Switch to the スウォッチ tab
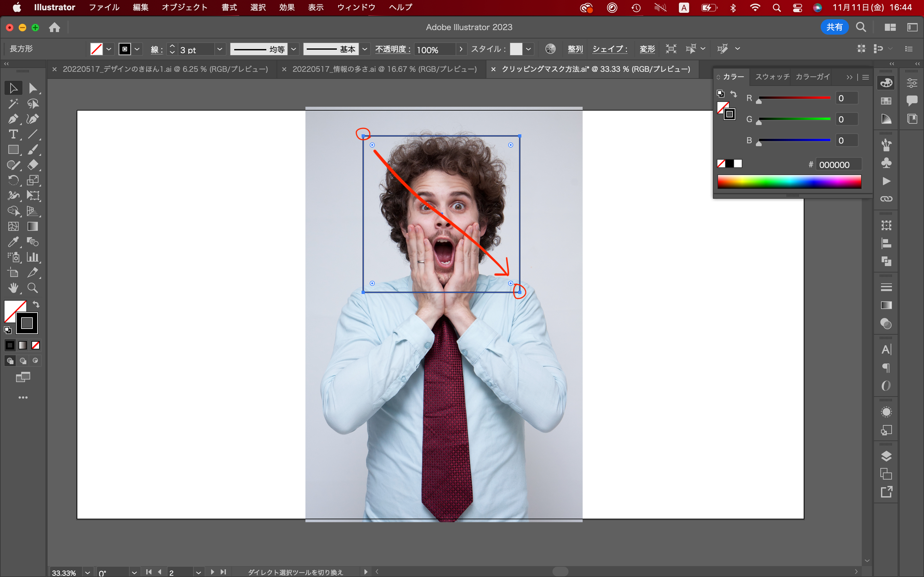 click(772, 77)
